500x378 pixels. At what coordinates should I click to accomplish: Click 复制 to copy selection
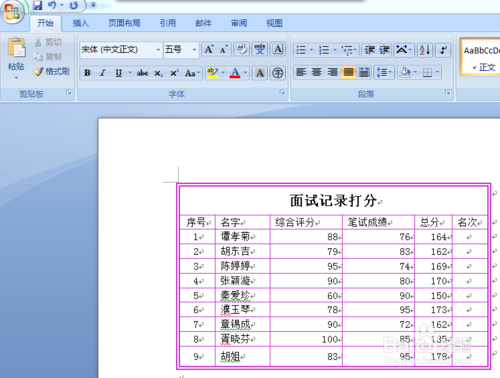[x=48, y=57]
